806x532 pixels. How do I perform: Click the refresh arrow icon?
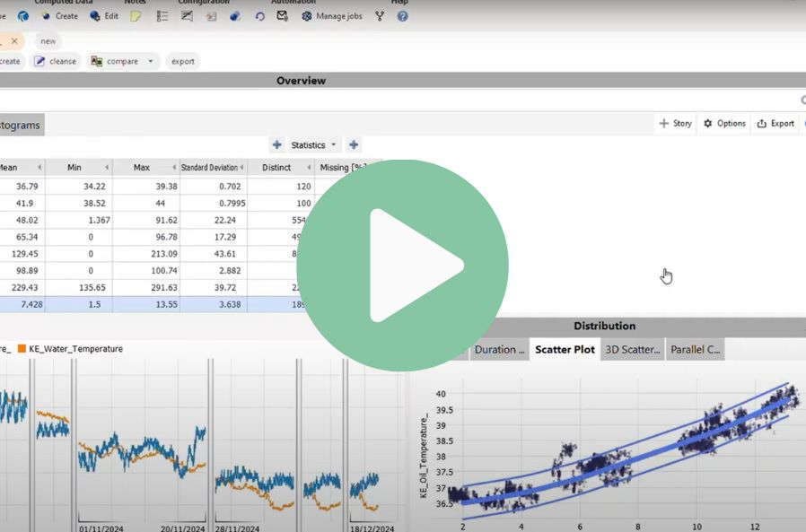(259, 16)
